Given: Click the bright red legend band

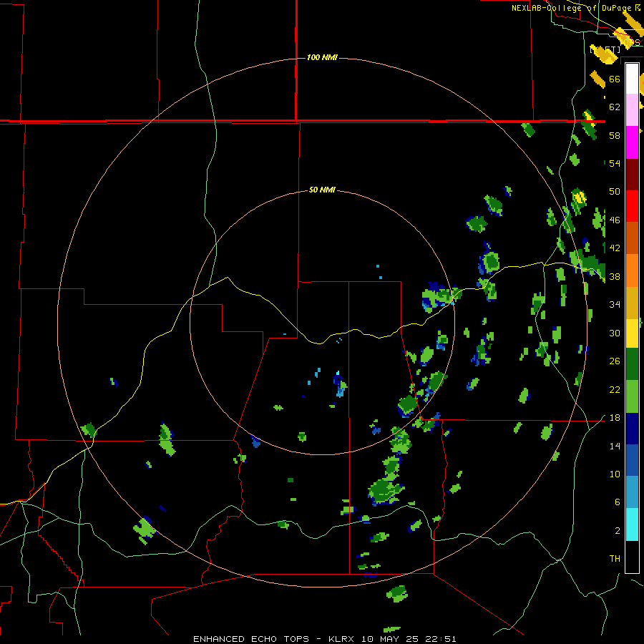Looking at the screenshot, I should pyautogui.click(x=632, y=206).
